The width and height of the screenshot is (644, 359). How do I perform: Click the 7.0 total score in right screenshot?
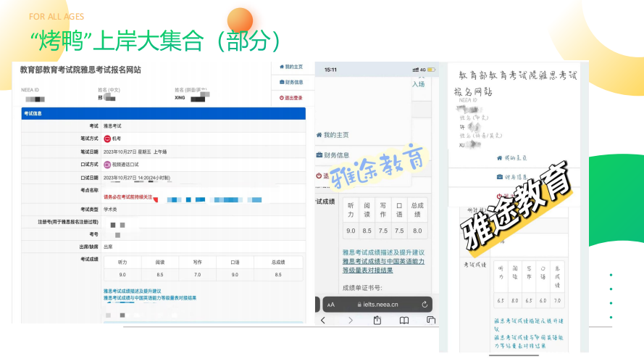[557, 300]
